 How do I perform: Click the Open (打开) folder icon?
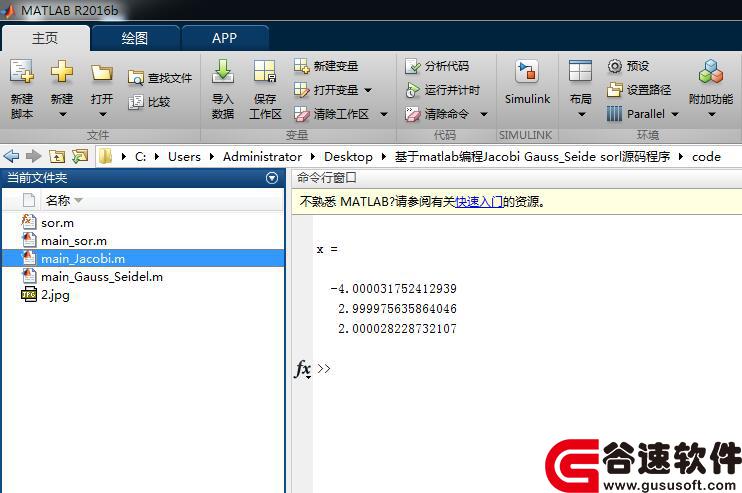(102, 73)
